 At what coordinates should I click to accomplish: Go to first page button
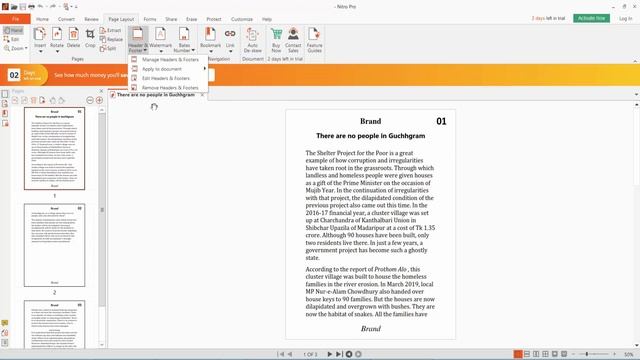point(280,354)
